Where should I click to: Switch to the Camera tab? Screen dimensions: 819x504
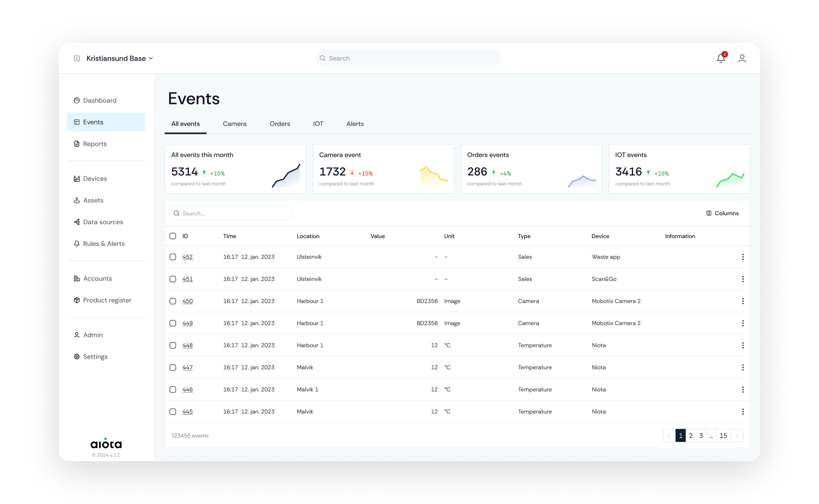(234, 124)
